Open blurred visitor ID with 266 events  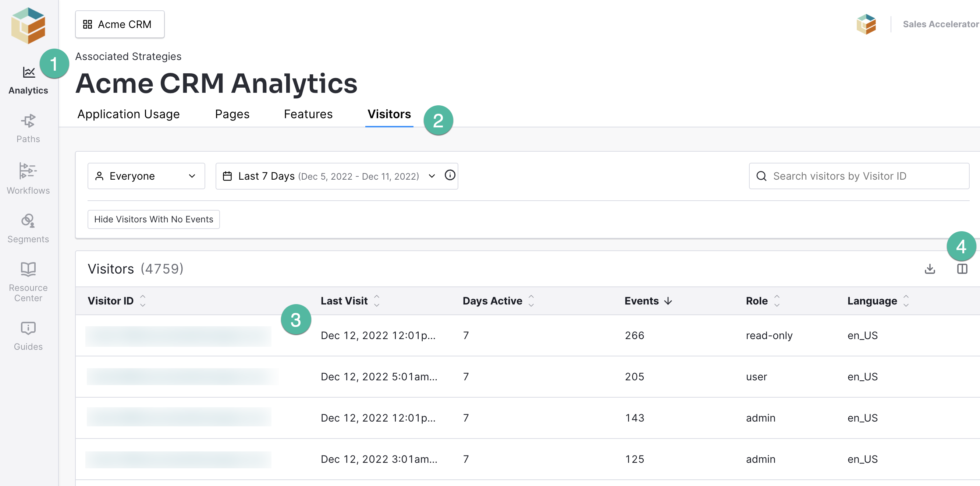tap(178, 336)
